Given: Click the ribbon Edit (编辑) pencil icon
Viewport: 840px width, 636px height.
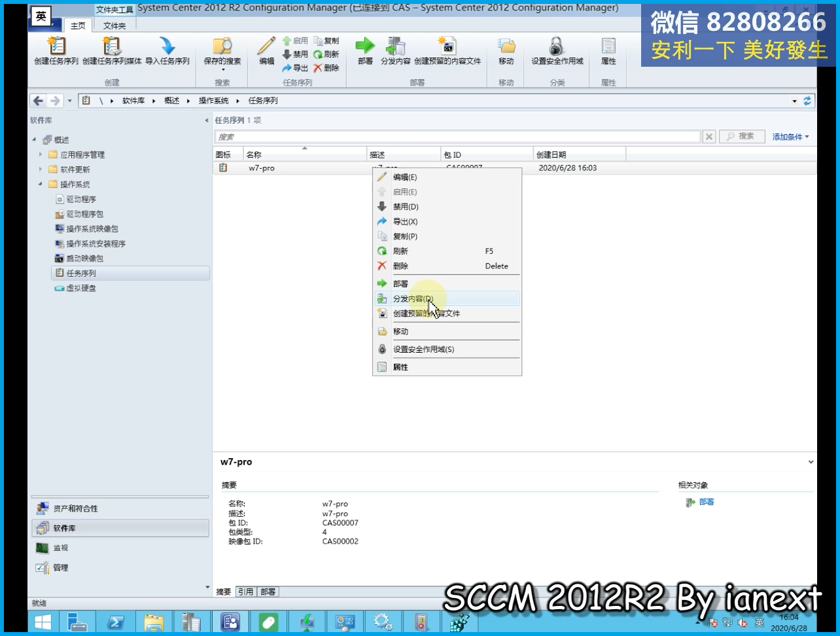Looking at the screenshot, I should click(266, 52).
